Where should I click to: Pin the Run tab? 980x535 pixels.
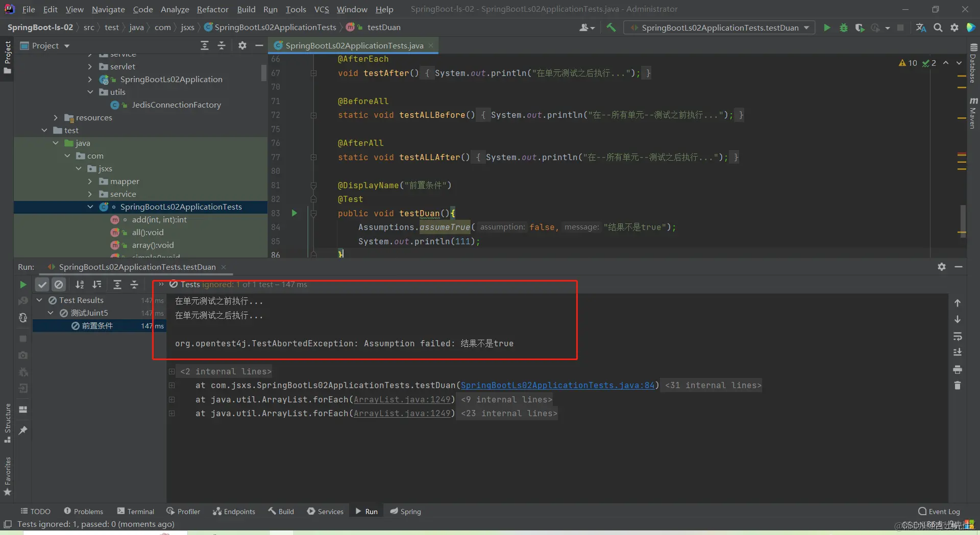(x=23, y=430)
